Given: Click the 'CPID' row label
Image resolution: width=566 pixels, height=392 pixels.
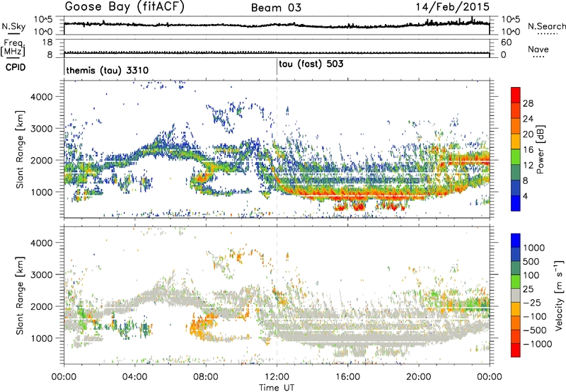Looking at the screenshot, I should [16, 67].
